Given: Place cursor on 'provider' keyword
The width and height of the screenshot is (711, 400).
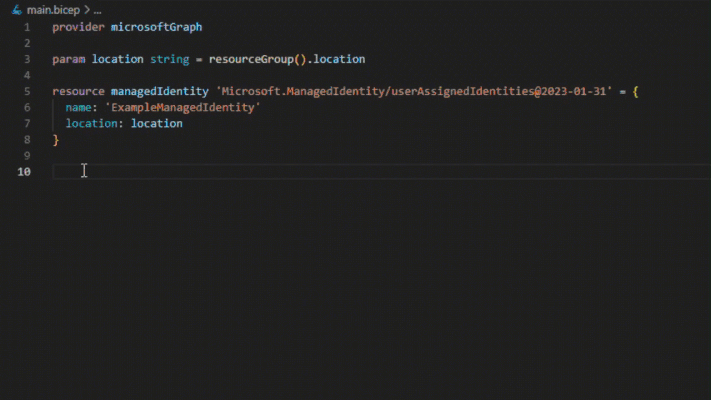Looking at the screenshot, I should [78, 27].
